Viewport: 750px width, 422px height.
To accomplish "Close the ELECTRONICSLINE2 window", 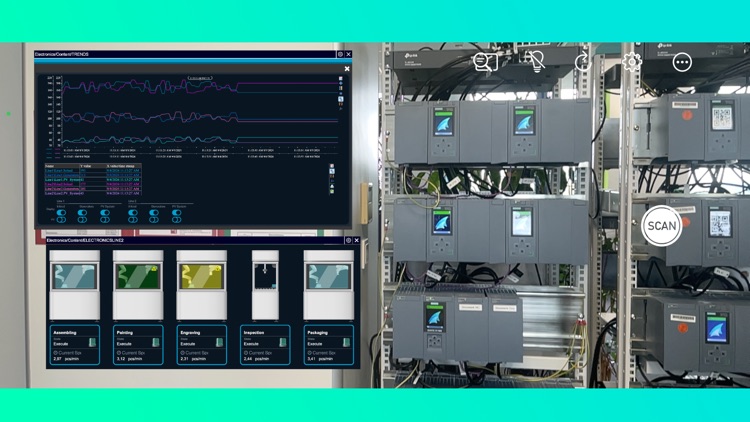I will point(356,240).
